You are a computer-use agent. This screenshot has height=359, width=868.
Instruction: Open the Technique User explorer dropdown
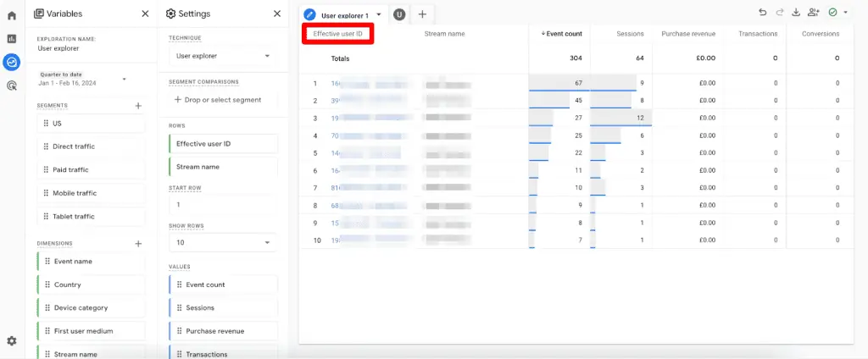[223, 56]
